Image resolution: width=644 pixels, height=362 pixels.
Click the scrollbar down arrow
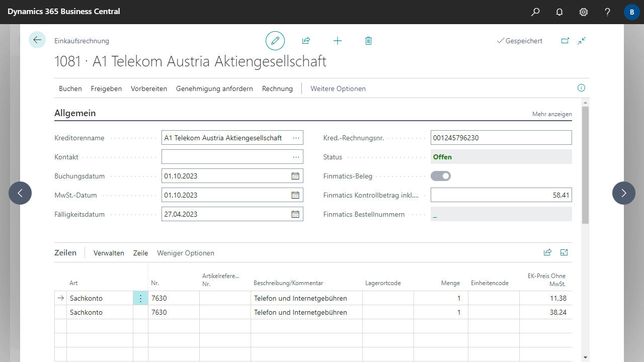click(x=585, y=357)
